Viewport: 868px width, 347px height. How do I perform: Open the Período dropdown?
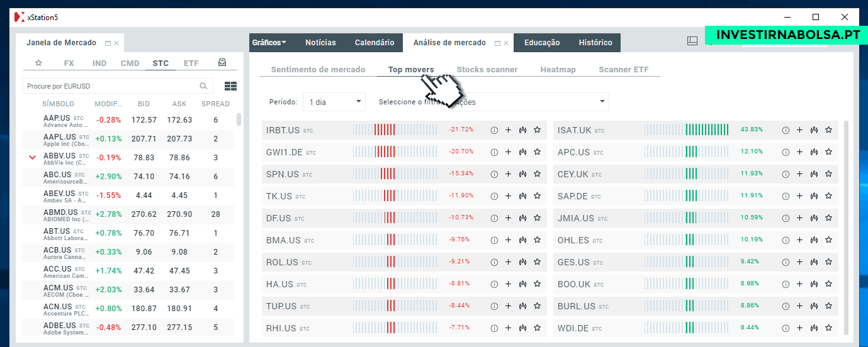pos(334,102)
